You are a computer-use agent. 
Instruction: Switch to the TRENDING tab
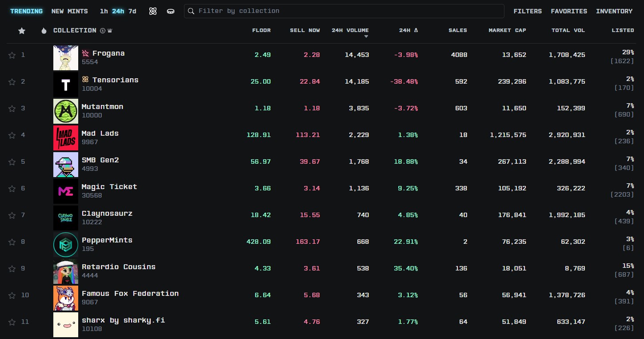(27, 11)
